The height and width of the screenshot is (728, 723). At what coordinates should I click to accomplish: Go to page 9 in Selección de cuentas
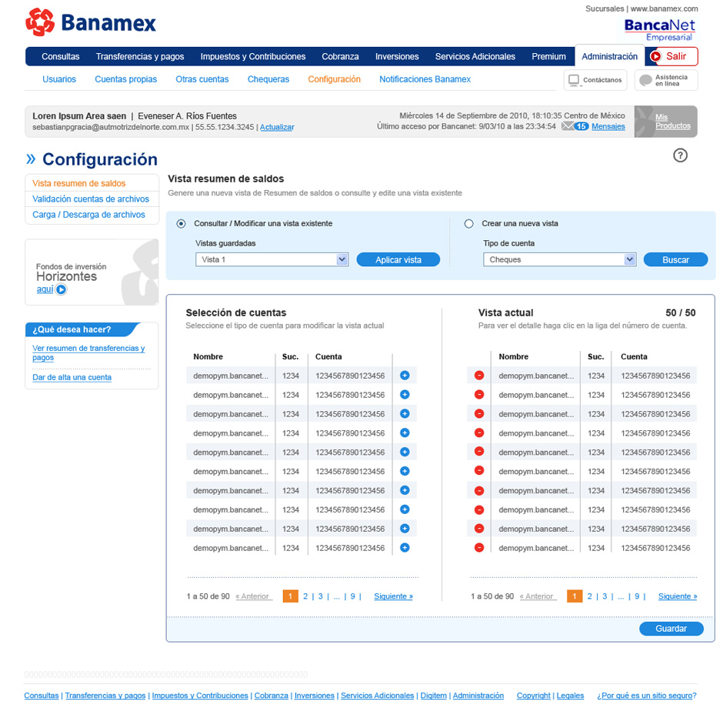pos(353,596)
